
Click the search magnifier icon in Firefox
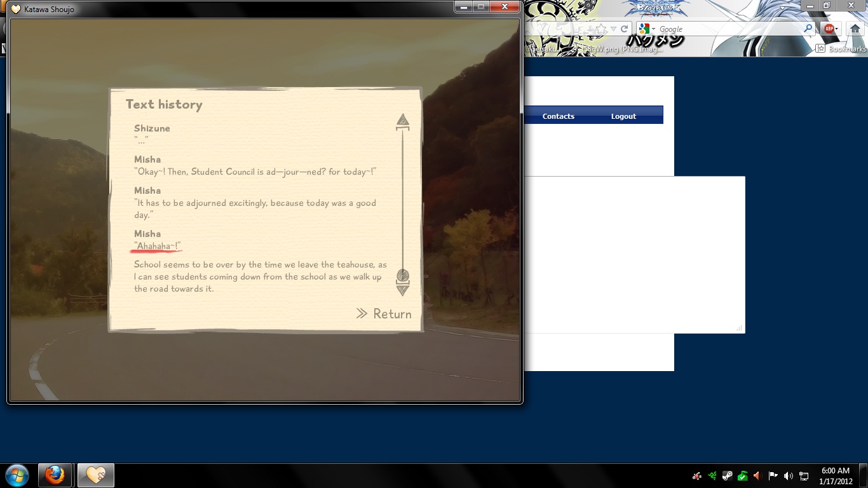808,29
